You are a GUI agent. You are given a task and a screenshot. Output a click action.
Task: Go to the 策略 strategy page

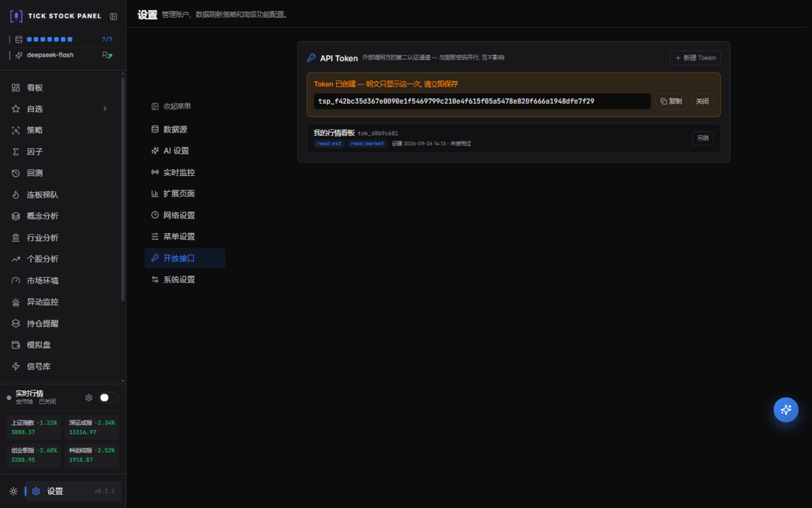60,130
